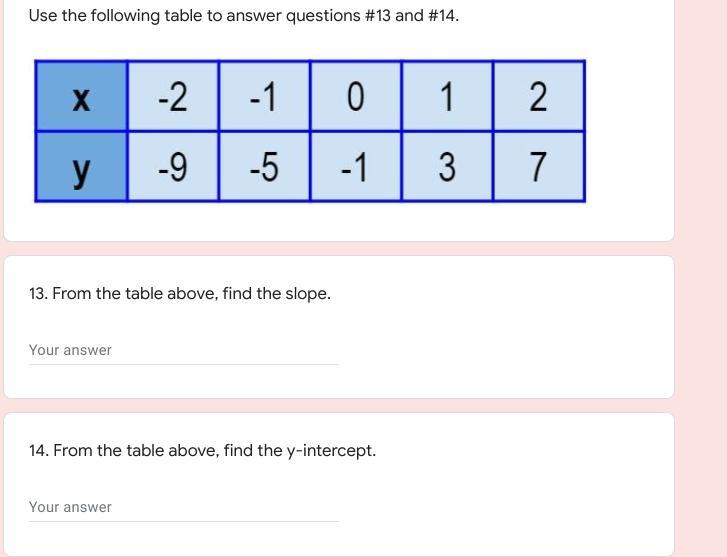Image resolution: width=727 pixels, height=557 pixels.
Task: Click the -1 cell in y row
Action: [355, 167]
